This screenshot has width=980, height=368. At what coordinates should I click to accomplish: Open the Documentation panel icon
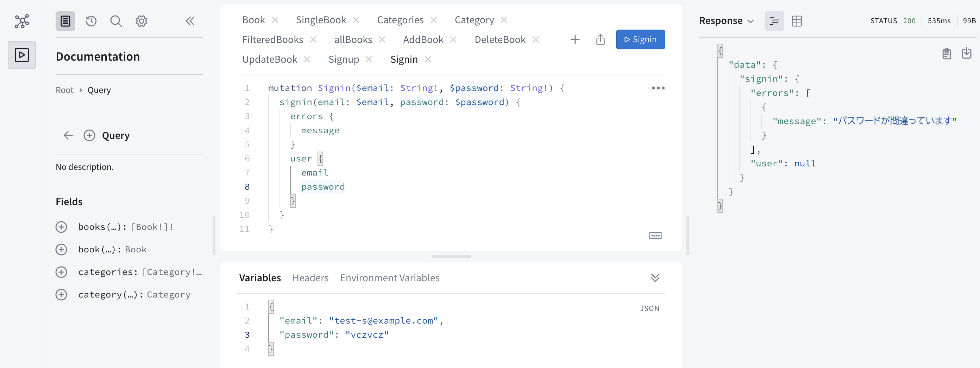(65, 21)
